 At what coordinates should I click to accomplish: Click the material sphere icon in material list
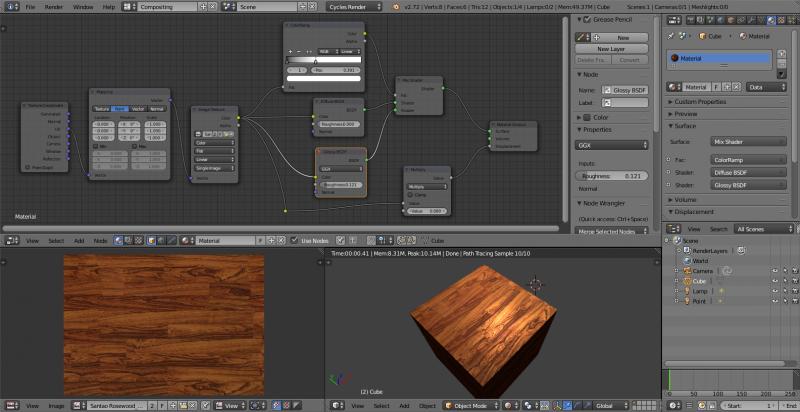[675, 58]
